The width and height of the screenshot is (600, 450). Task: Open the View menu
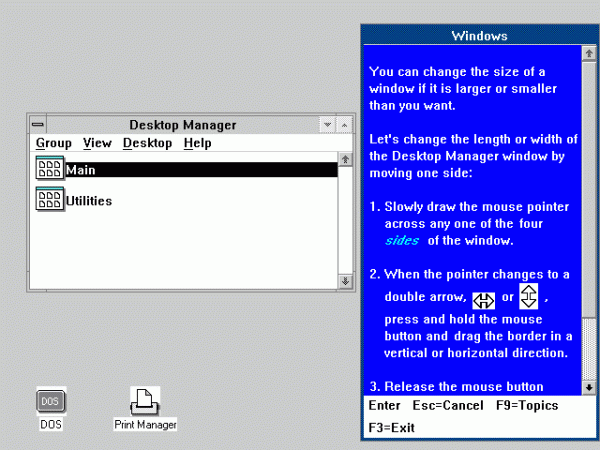(97, 143)
